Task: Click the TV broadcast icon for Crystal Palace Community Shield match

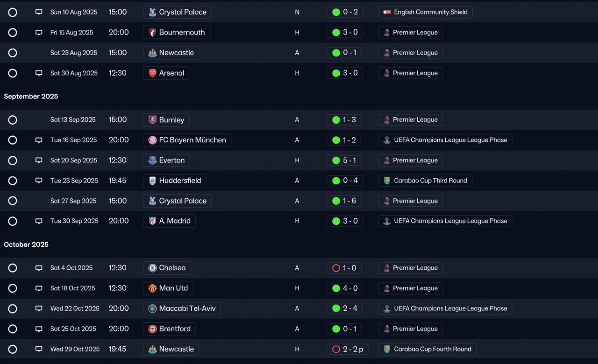Action: click(x=39, y=12)
